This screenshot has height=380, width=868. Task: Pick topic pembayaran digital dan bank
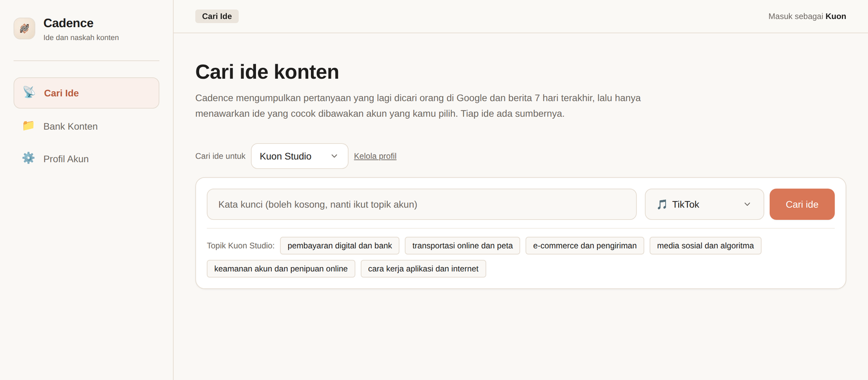[x=340, y=245]
